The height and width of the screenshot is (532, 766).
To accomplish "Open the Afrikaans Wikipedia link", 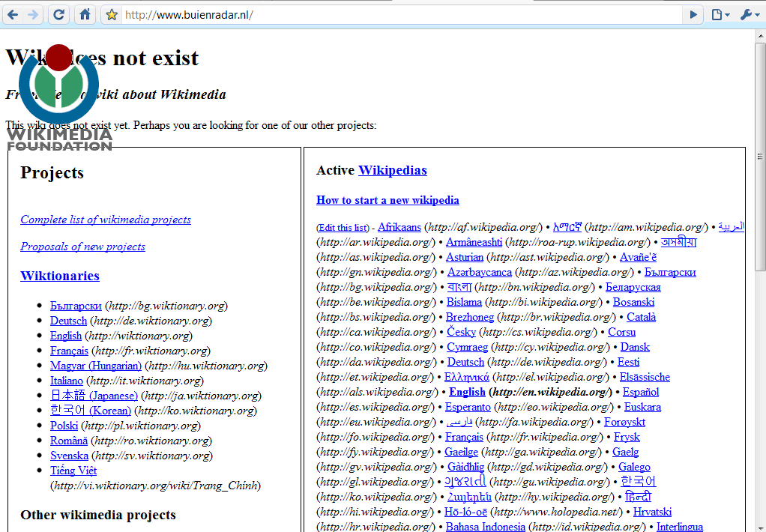I will click(x=399, y=227).
